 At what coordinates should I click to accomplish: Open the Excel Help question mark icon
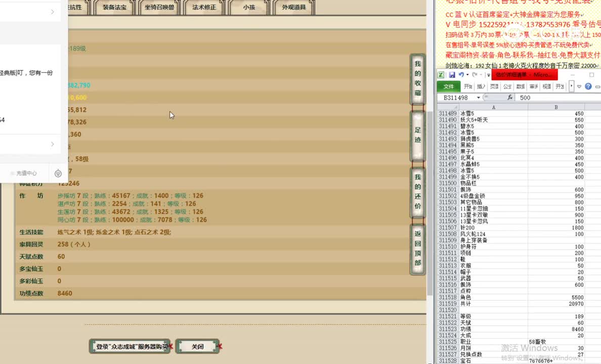pos(588,86)
